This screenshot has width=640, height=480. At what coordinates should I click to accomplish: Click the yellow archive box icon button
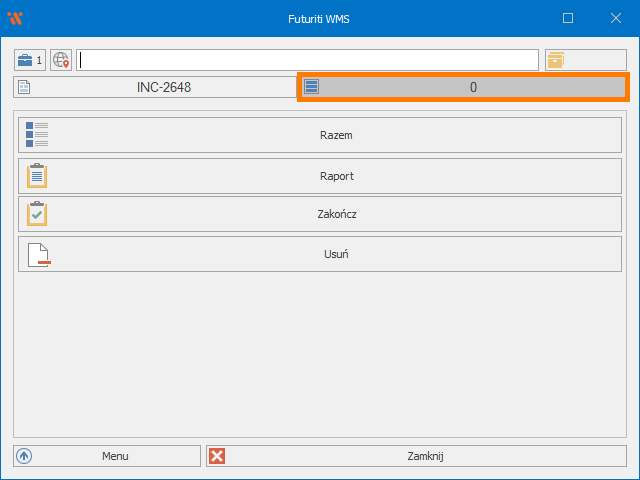[x=555, y=60]
